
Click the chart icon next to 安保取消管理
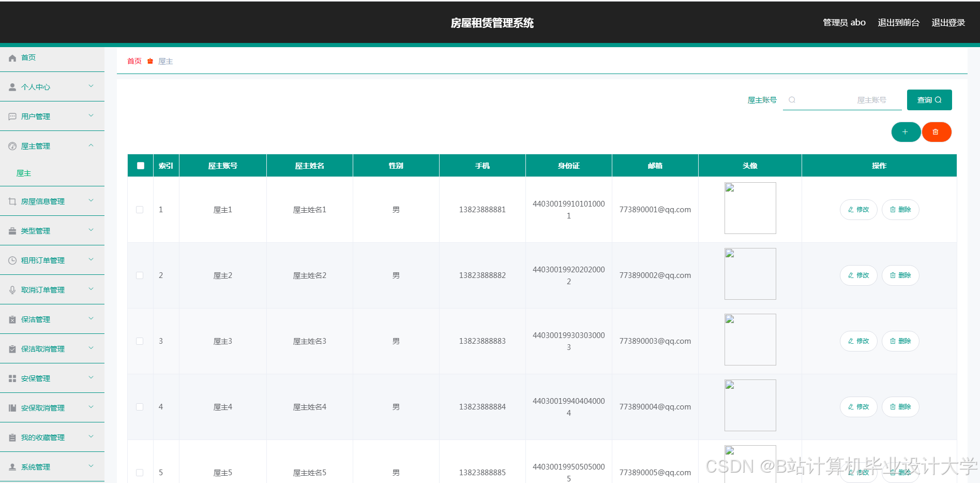coord(12,408)
